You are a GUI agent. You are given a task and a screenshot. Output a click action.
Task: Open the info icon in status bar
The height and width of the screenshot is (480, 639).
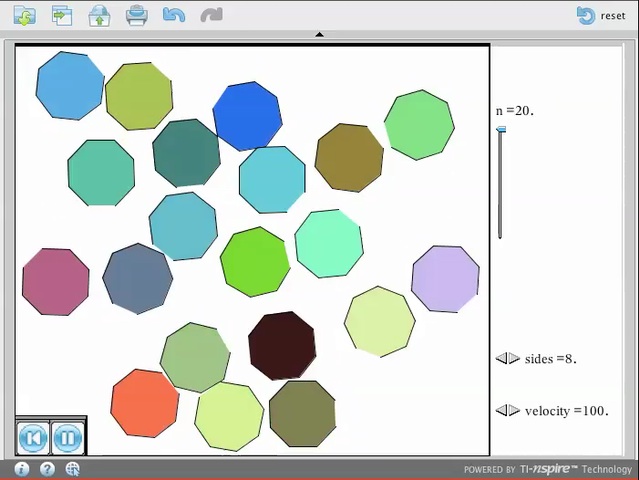pos(21,469)
